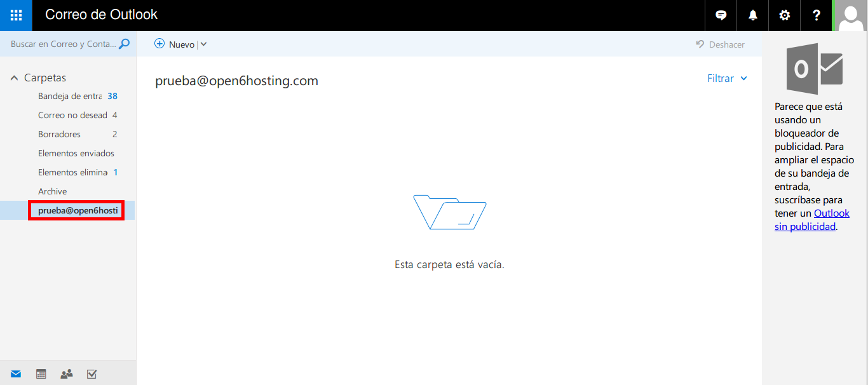Click Correo de Outlook title
This screenshot has width=868, height=385.
102,15
